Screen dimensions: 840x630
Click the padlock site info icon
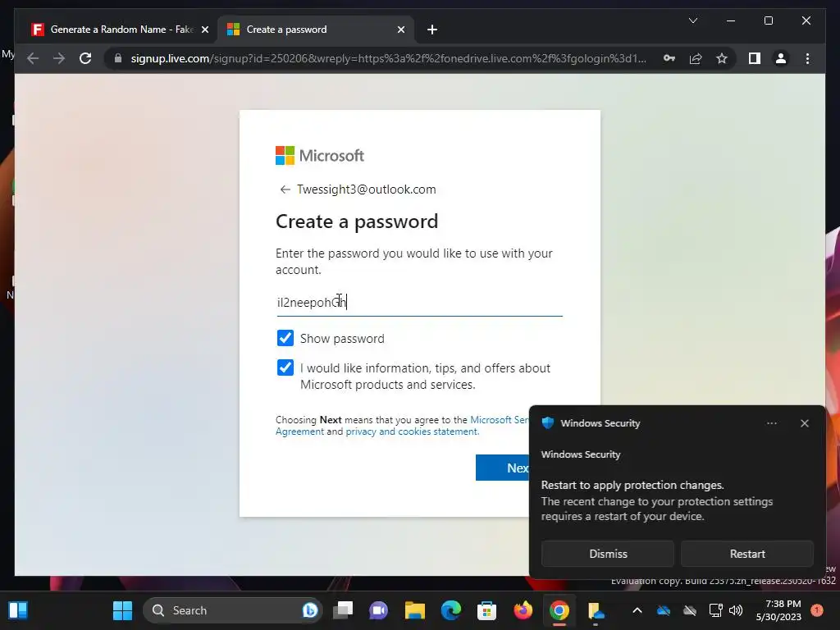pyautogui.click(x=118, y=58)
